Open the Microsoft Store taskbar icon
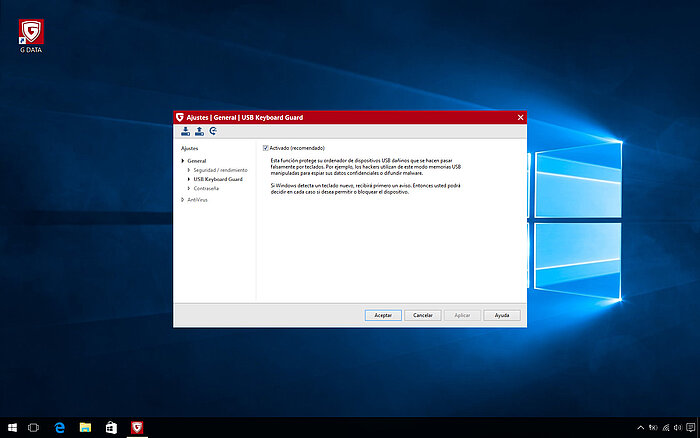700x438 pixels. tap(112, 427)
